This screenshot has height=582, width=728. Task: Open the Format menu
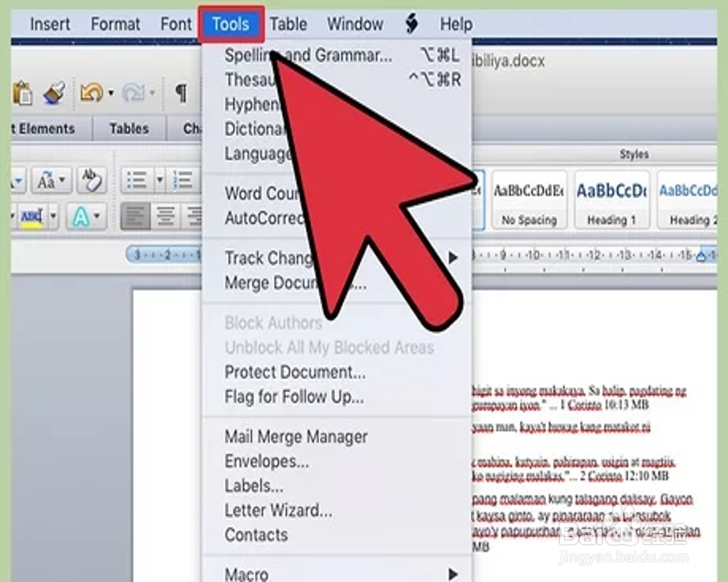pos(115,24)
